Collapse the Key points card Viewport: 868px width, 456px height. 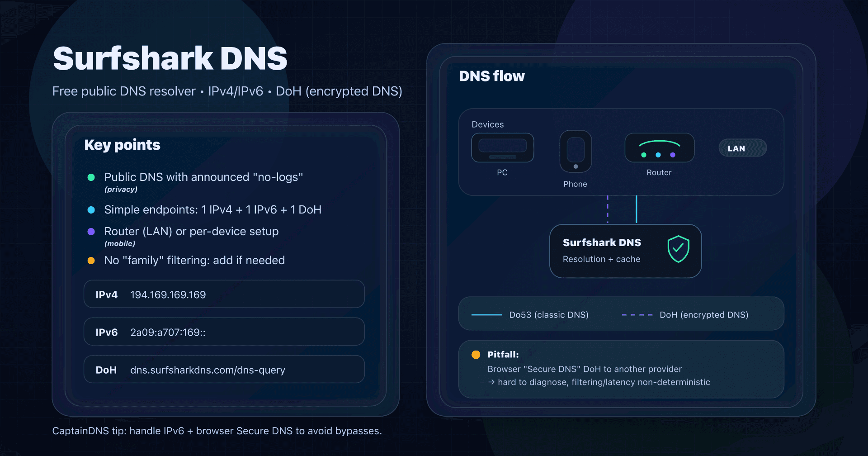click(x=122, y=145)
